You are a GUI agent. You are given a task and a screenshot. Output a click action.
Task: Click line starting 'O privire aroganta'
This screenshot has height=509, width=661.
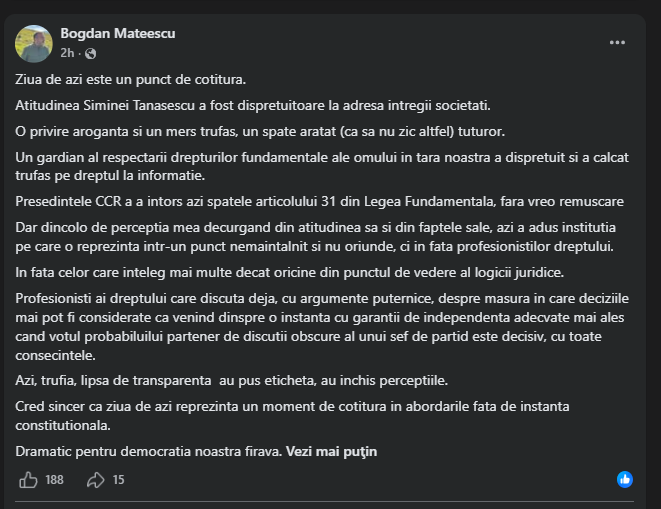coord(260,132)
